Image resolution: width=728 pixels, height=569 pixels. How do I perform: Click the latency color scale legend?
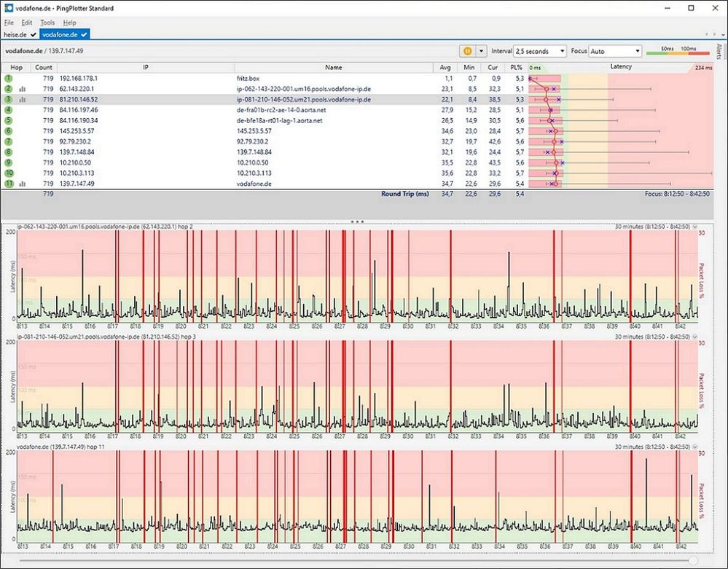pyautogui.click(x=678, y=51)
